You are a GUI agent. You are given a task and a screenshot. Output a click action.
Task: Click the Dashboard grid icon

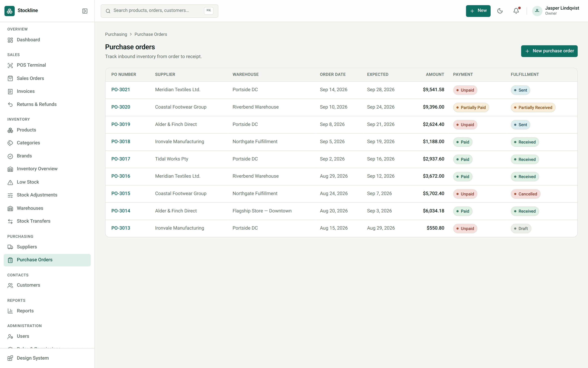(x=10, y=40)
